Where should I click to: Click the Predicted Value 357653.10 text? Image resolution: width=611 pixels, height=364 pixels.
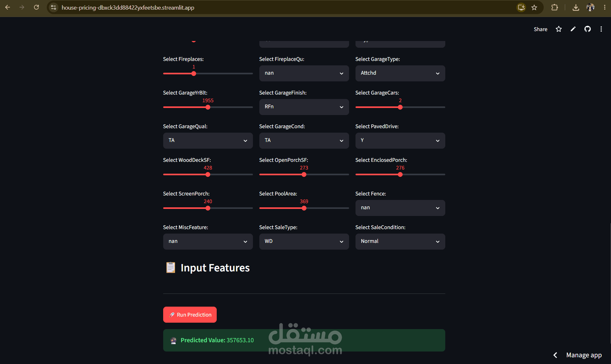point(217,340)
